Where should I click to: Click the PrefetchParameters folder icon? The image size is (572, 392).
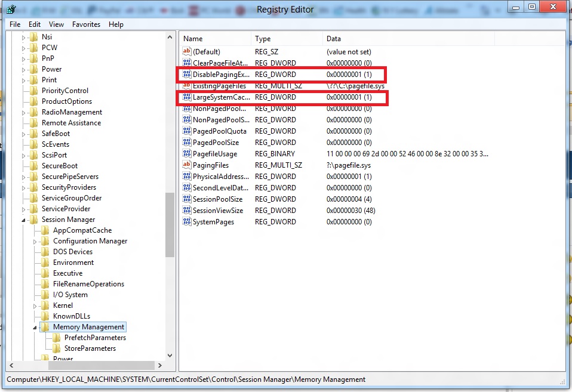coord(57,338)
